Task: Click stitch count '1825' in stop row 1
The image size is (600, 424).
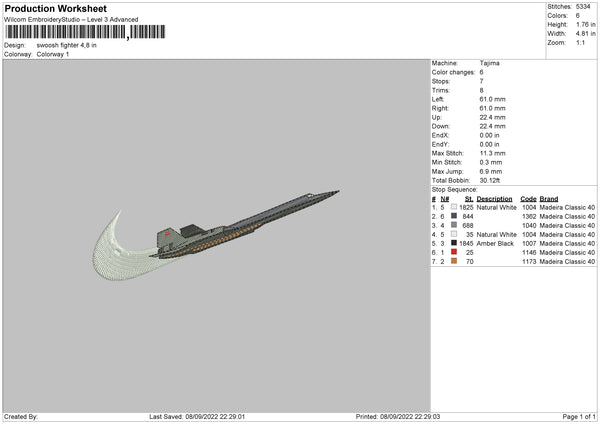Action: tap(466, 207)
